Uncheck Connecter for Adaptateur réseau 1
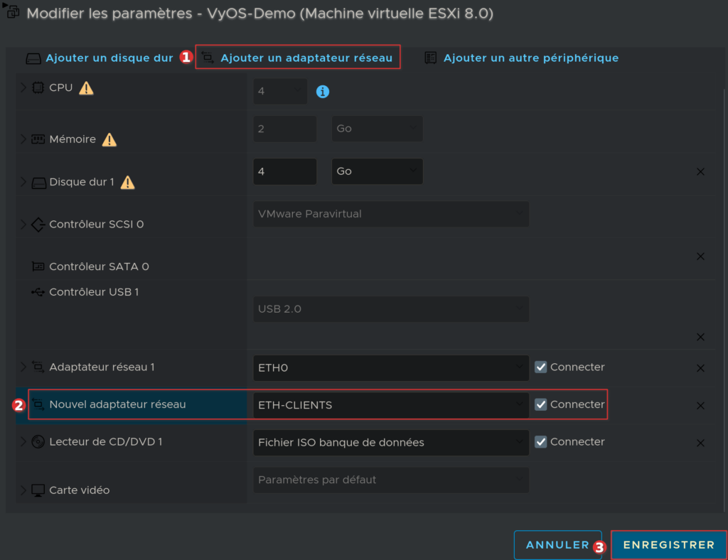Screen dimensions: 728x560 [x=541, y=367]
